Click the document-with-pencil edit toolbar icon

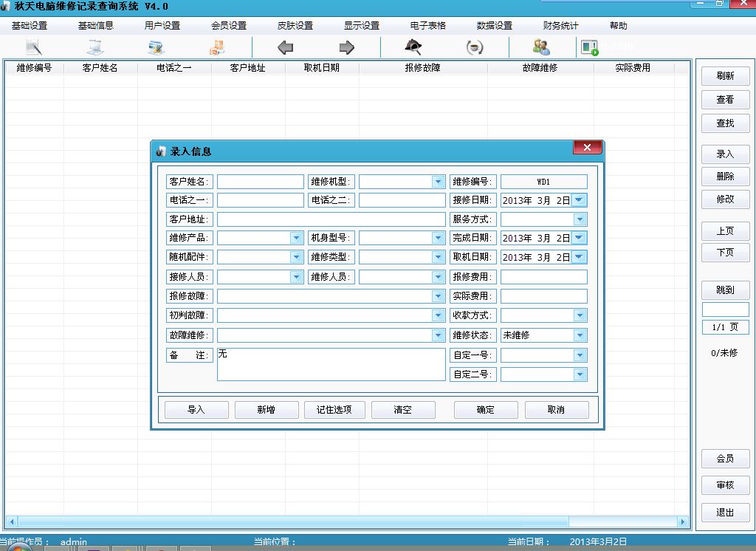(x=34, y=48)
